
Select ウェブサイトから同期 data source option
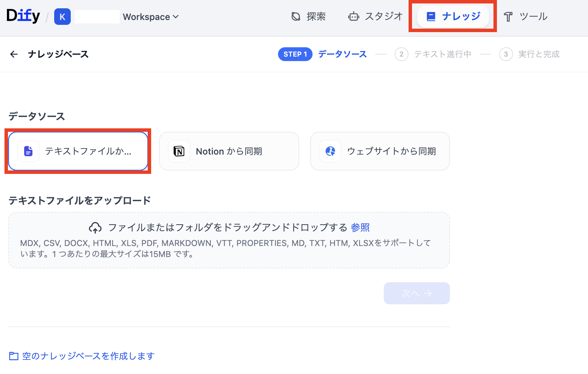coord(380,151)
